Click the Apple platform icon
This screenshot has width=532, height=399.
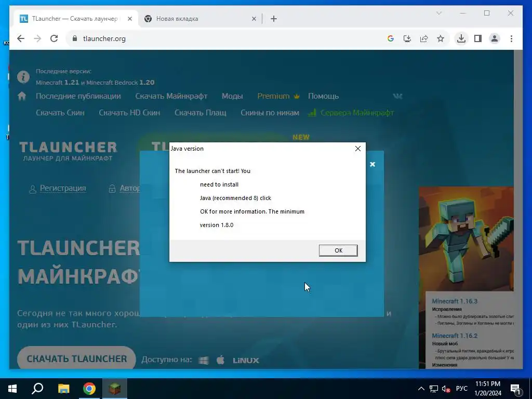220,360
